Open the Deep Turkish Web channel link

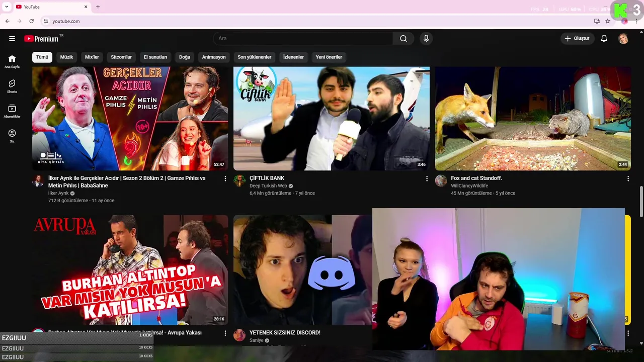pos(268,186)
